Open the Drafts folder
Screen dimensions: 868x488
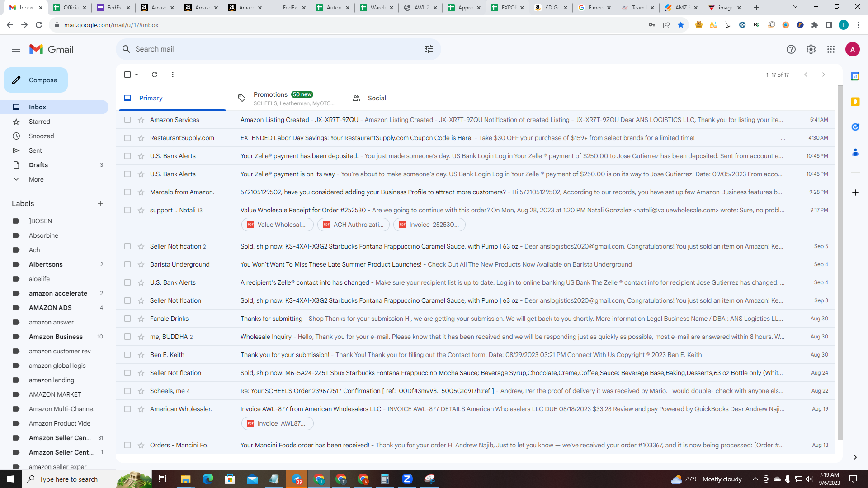point(38,165)
